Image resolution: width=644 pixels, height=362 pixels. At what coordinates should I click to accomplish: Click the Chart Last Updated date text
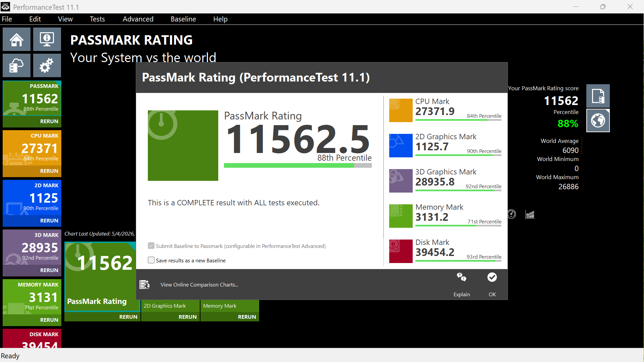point(100,234)
